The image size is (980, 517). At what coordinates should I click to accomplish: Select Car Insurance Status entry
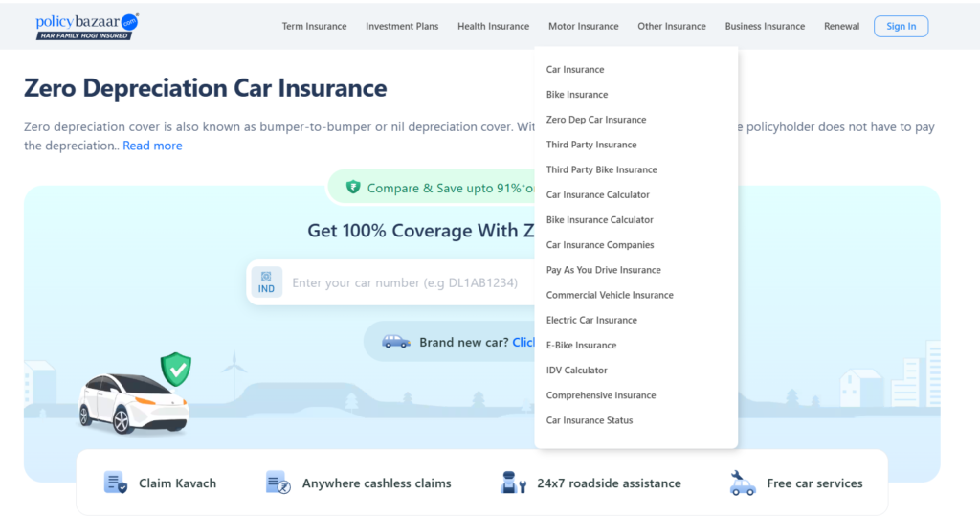click(x=590, y=419)
